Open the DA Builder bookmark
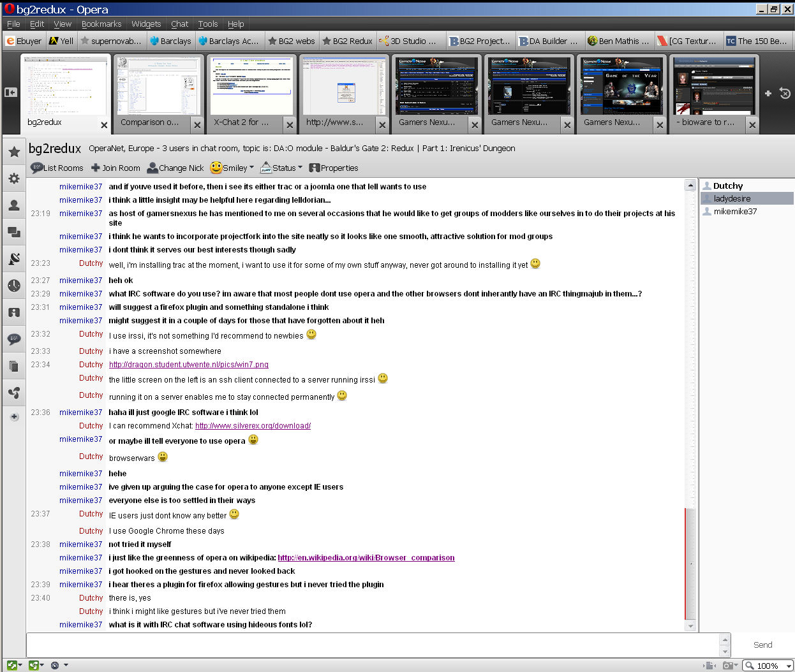This screenshot has width=795, height=672. pos(548,41)
